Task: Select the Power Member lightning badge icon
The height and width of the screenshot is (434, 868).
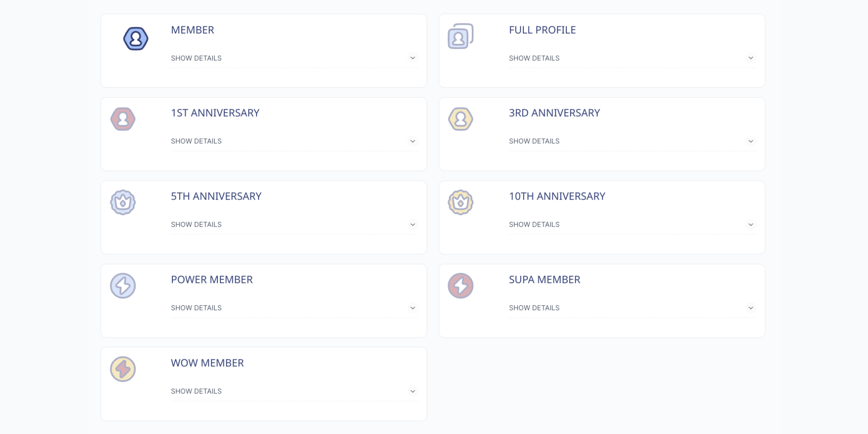Action: [123, 286]
